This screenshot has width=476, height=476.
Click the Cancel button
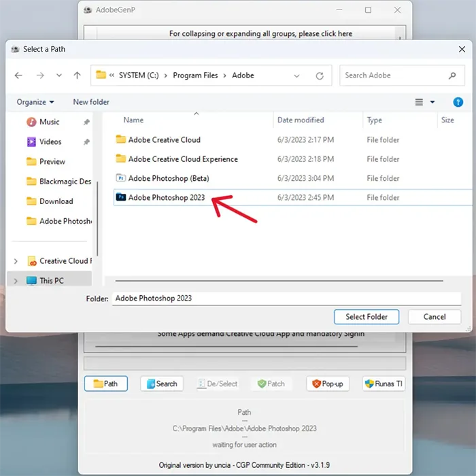pyautogui.click(x=435, y=317)
